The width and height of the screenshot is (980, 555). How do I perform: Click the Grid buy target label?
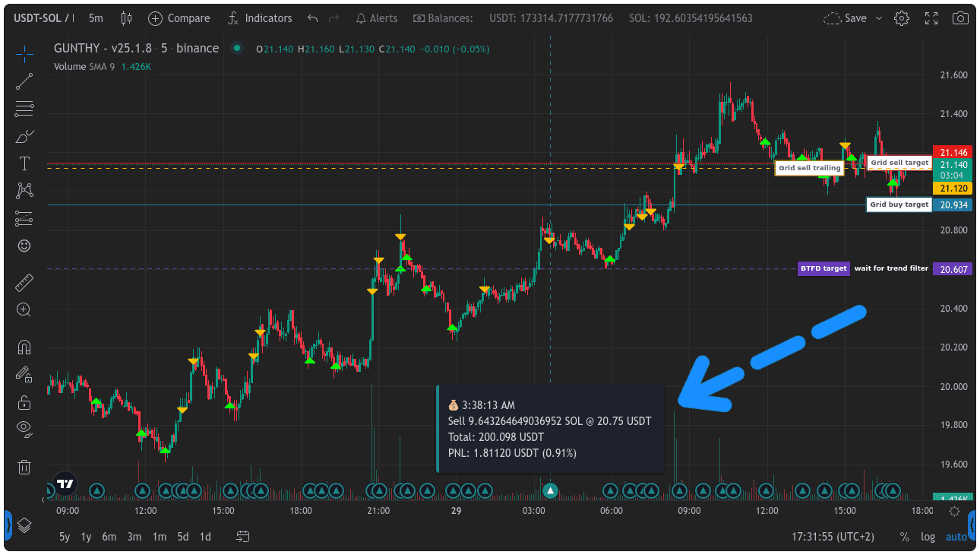(899, 205)
